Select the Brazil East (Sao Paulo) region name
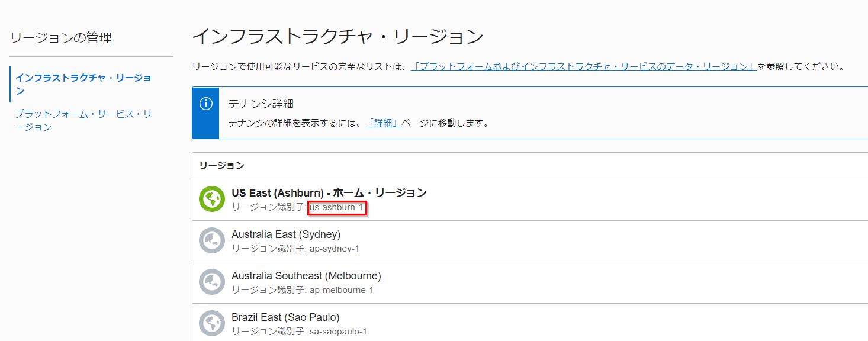The image size is (868, 341). (x=285, y=317)
